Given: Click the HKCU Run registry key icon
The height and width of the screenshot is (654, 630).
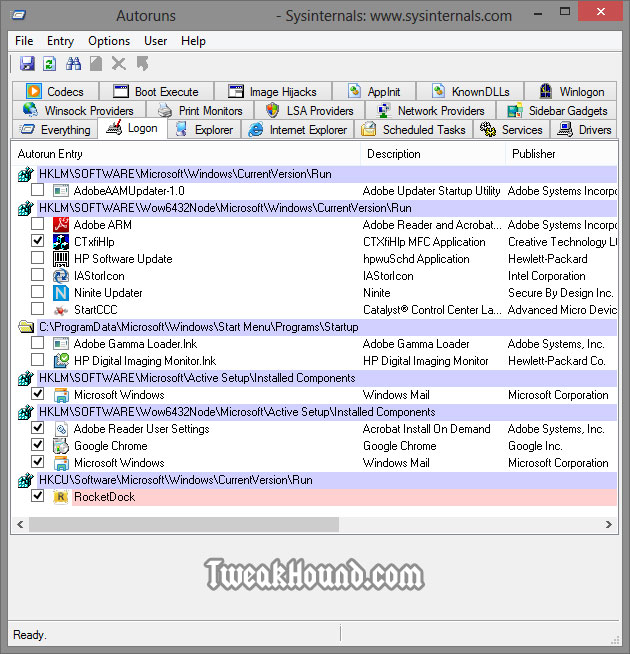Looking at the screenshot, I should [x=26, y=480].
